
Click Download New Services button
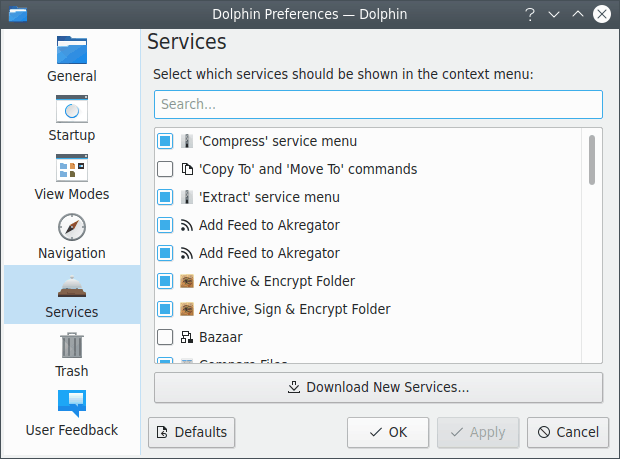[x=378, y=387]
